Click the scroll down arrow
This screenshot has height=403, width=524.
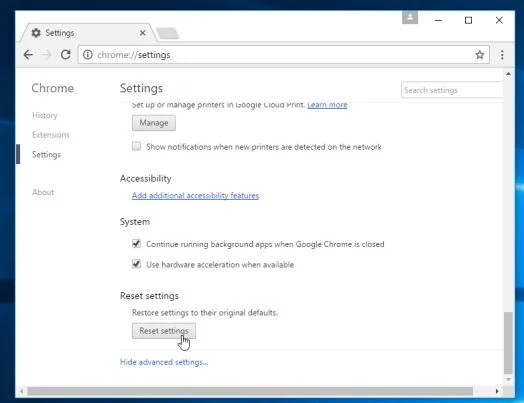(x=508, y=379)
